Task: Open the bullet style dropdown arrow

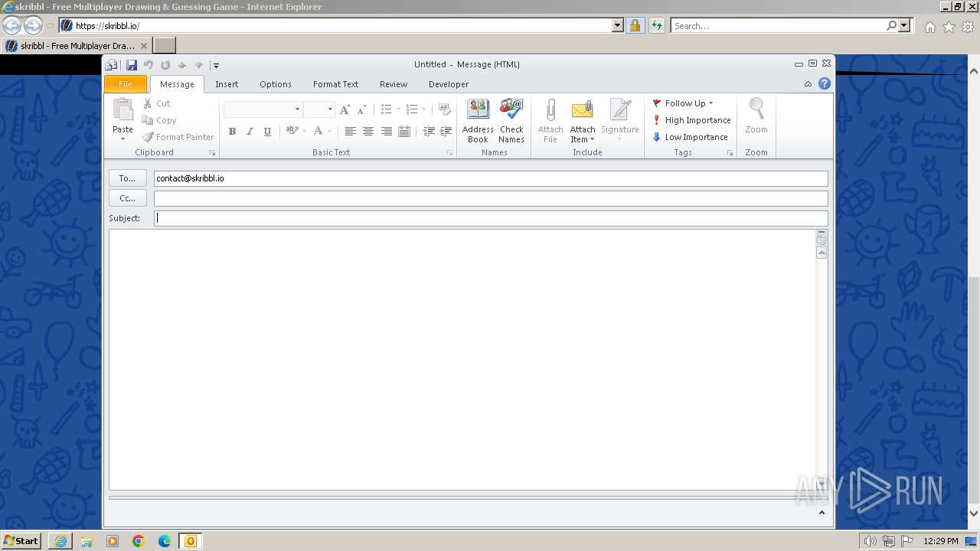Action: [399, 109]
